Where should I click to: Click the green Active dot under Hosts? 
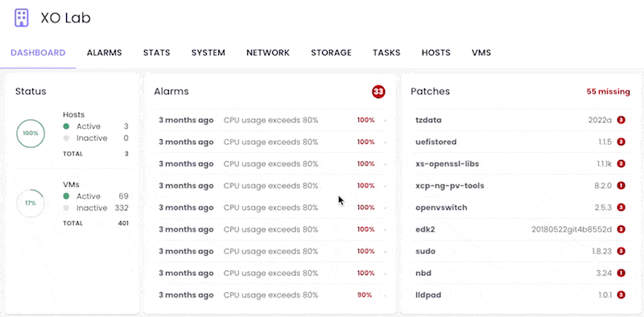(66, 126)
